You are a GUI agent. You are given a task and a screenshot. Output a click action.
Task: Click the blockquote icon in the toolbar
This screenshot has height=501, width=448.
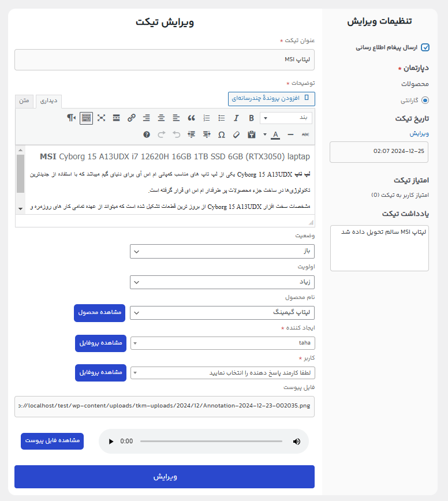pyautogui.click(x=191, y=118)
